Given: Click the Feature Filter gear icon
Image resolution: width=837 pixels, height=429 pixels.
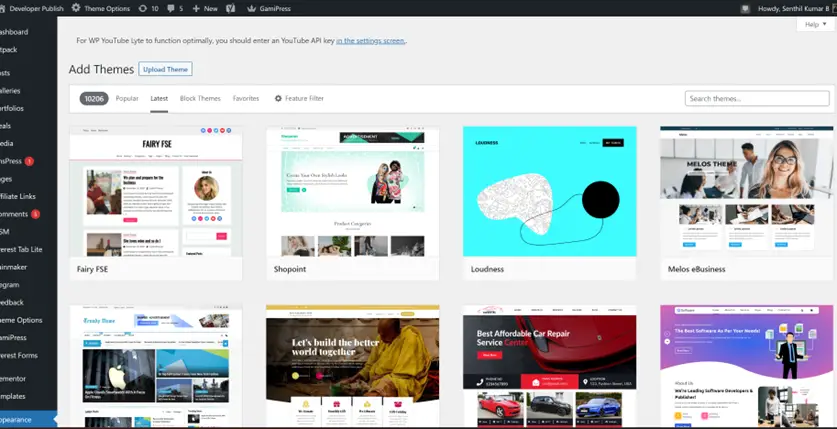Looking at the screenshot, I should 278,99.
